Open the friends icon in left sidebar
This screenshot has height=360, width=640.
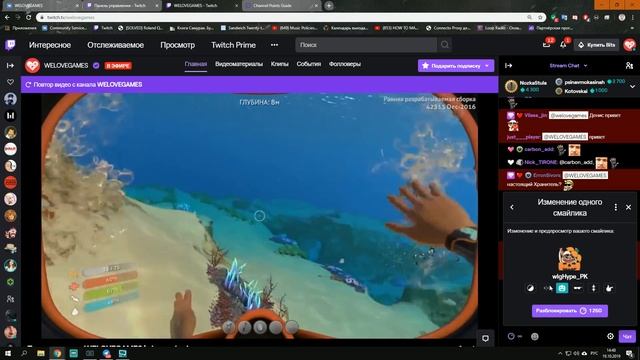click(10, 299)
